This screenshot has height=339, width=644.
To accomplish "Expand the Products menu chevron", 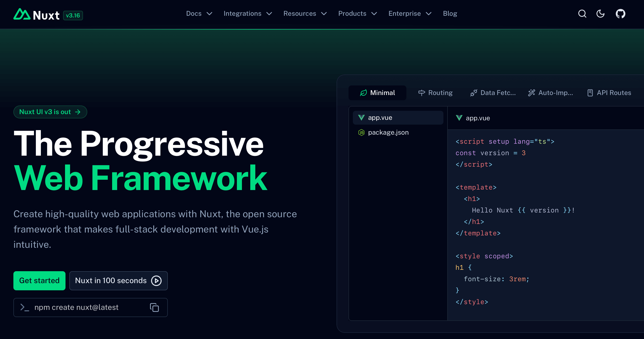I will (x=374, y=13).
